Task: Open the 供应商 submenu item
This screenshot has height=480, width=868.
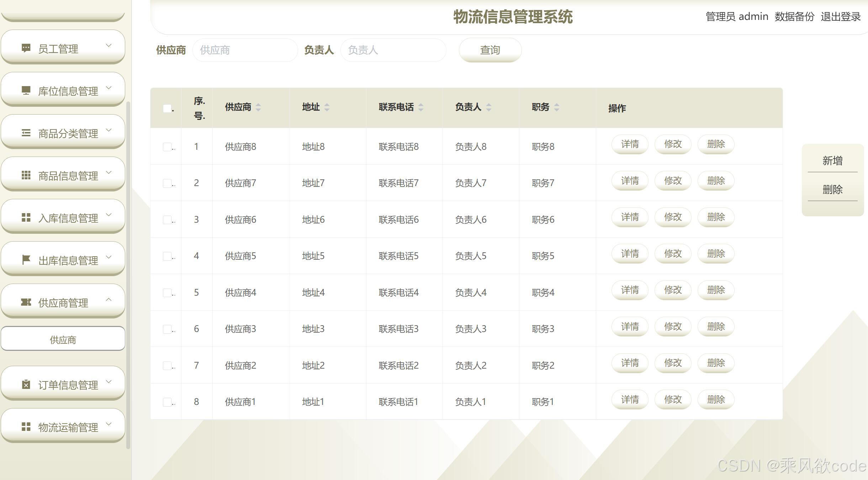Action: 63,340
